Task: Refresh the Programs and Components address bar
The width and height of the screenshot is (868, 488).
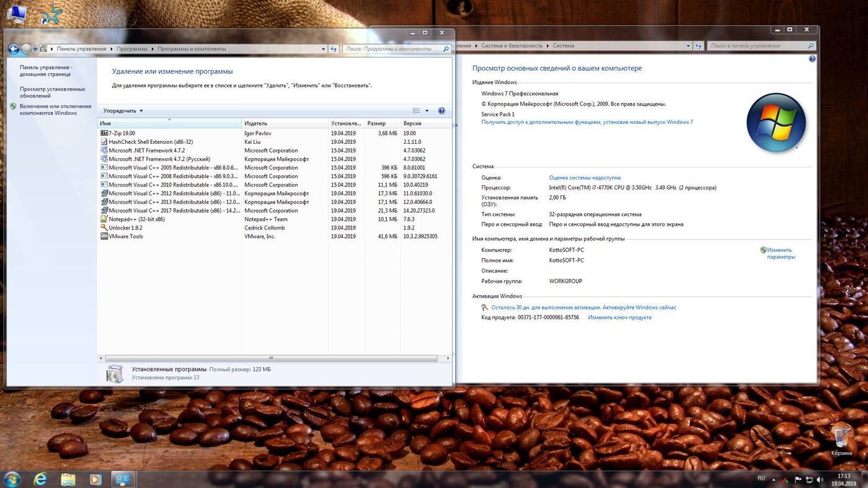Action: click(334, 49)
